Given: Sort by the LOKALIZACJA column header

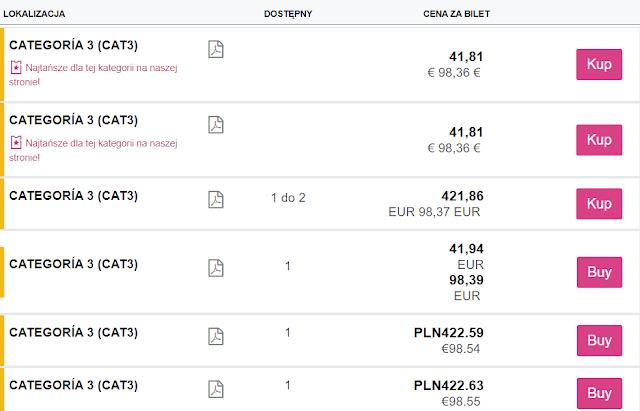Looking at the screenshot, I should (35, 14).
